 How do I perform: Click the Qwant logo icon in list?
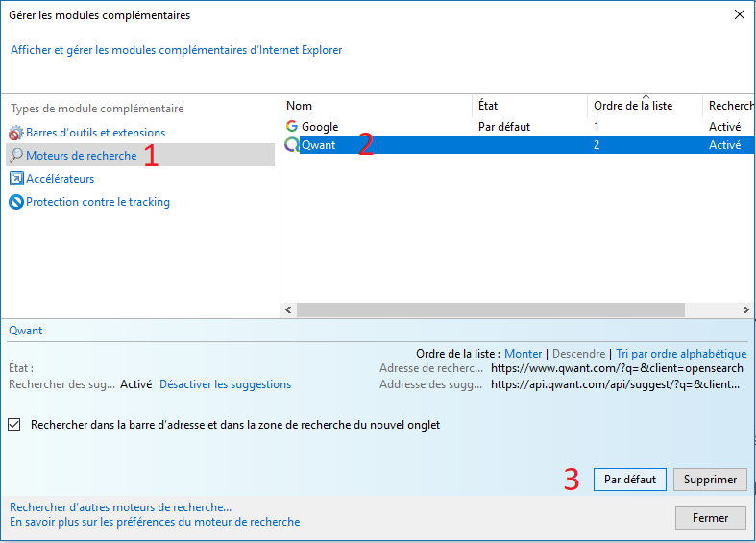pos(292,145)
